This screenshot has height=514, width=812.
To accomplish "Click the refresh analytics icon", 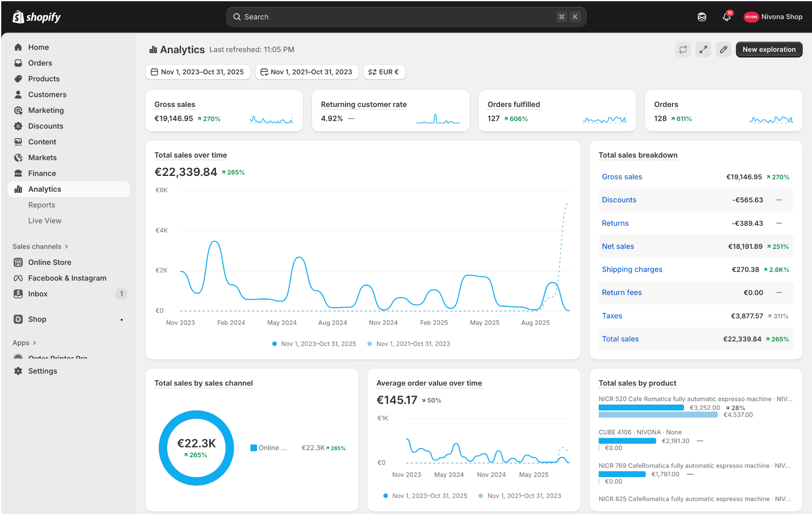I will [683, 49].
